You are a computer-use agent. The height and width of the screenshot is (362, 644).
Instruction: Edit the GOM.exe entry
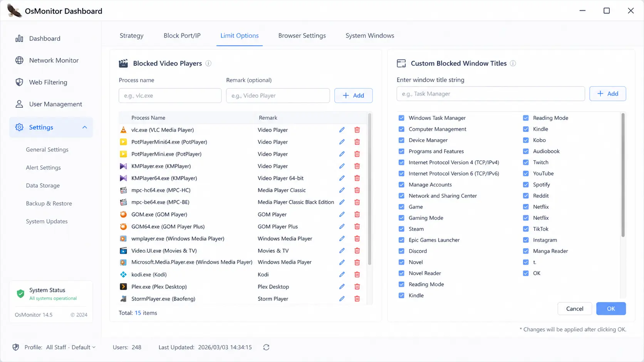point(342,214)
